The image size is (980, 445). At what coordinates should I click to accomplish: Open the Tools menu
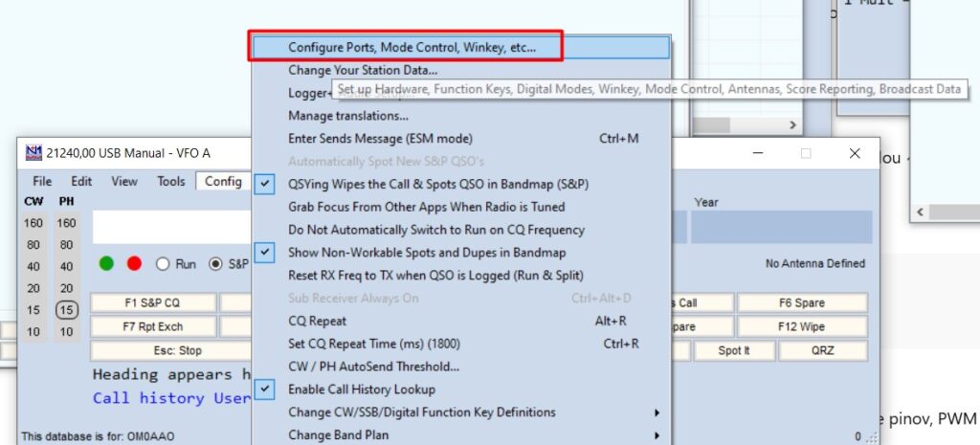171,181
